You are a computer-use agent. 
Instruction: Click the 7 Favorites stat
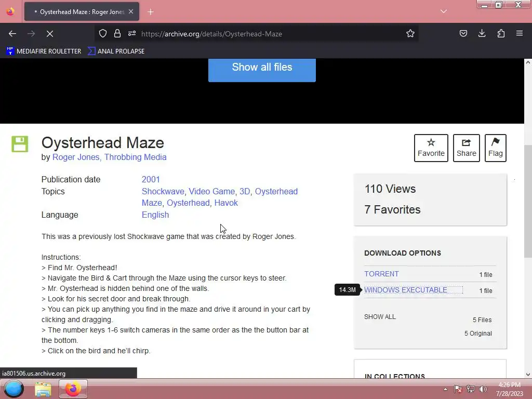coord(392,209)
